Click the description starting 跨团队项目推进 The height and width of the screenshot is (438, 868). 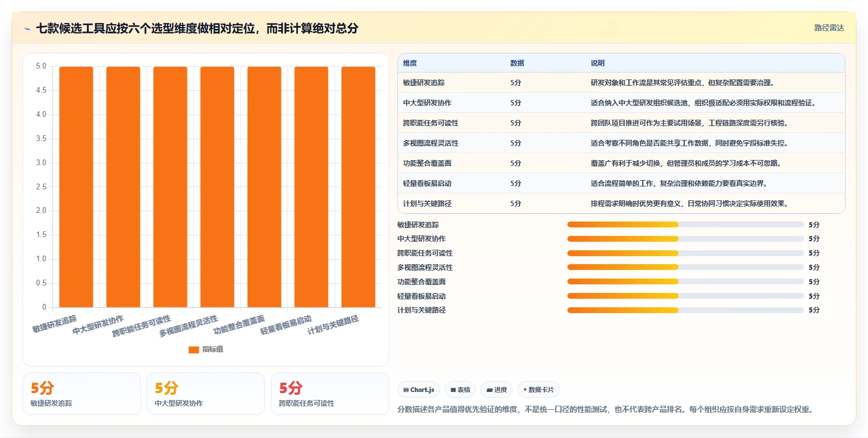[689, 123]
